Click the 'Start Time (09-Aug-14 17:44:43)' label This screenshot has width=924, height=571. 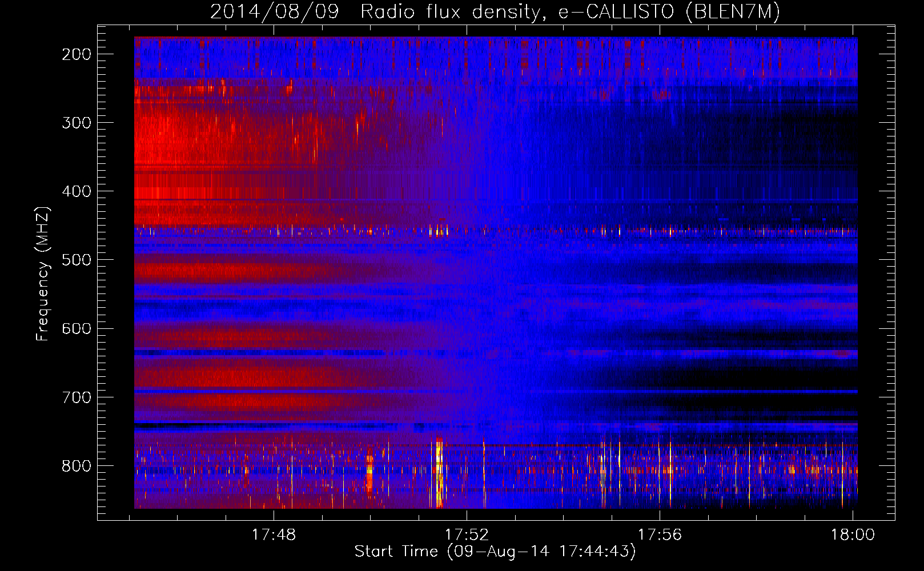click(495, 552)
